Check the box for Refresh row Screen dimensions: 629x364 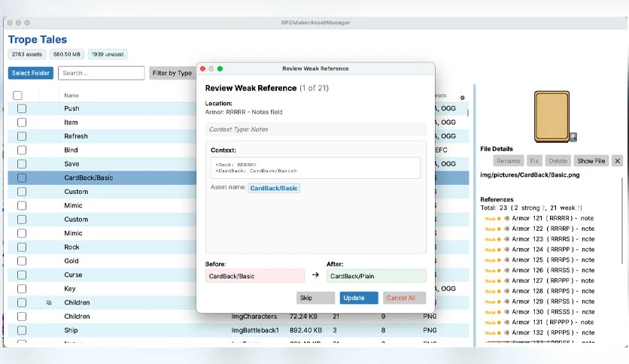click(x=22, y=136)
